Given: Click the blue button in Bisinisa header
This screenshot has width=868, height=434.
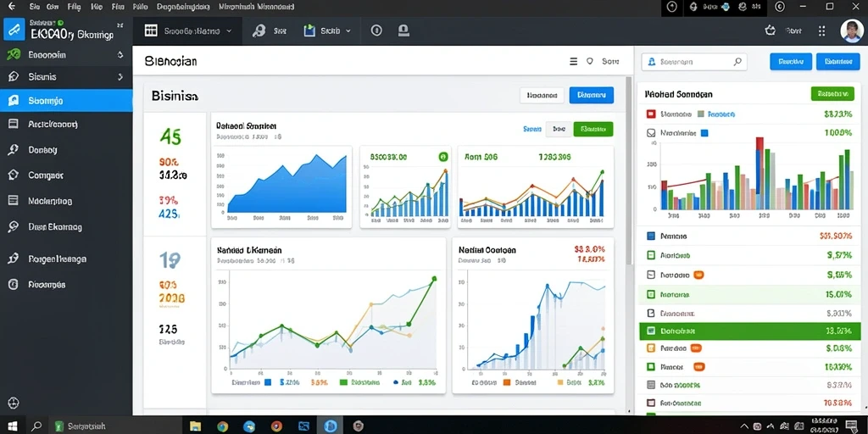Looking at the screenshot, I should tap(591, 95).
